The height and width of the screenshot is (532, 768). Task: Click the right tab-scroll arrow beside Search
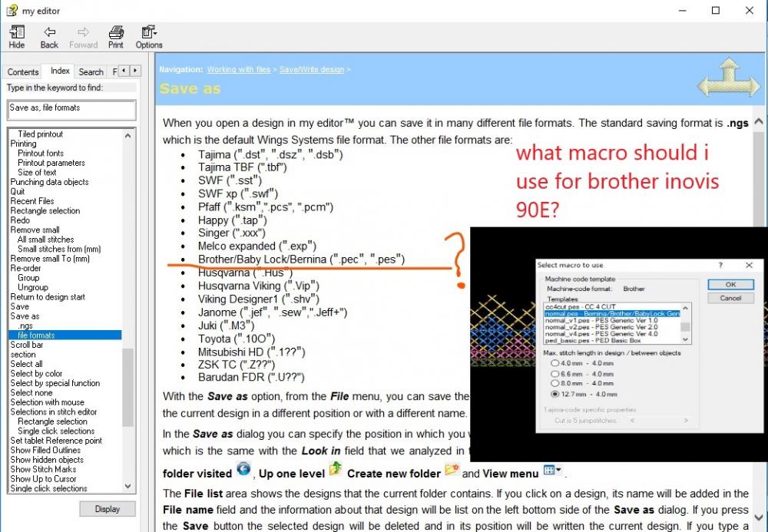(134, 70)
